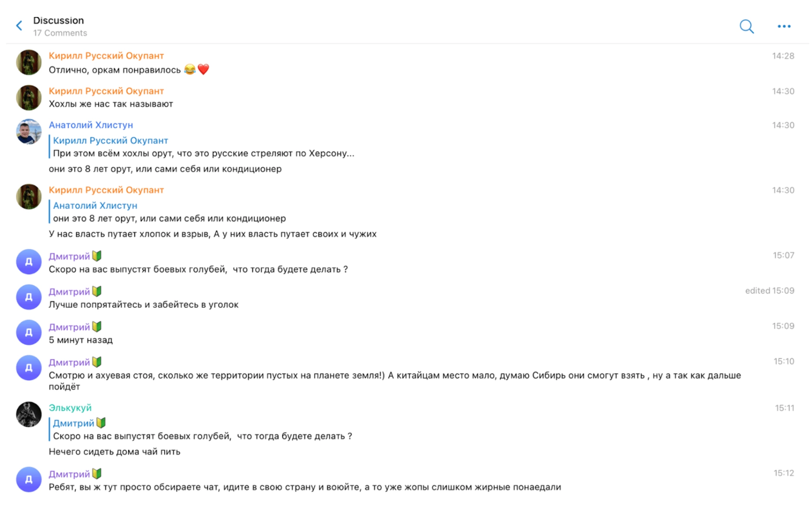812x522 pixels.
Task: Open the sender name Элькукуй
Action: [x=70, y=408]
